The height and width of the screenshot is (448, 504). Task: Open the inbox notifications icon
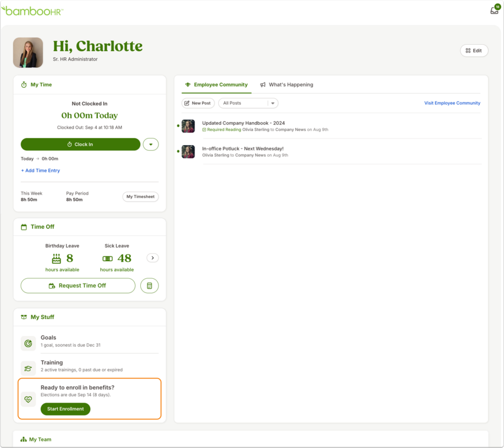(495, 10)
